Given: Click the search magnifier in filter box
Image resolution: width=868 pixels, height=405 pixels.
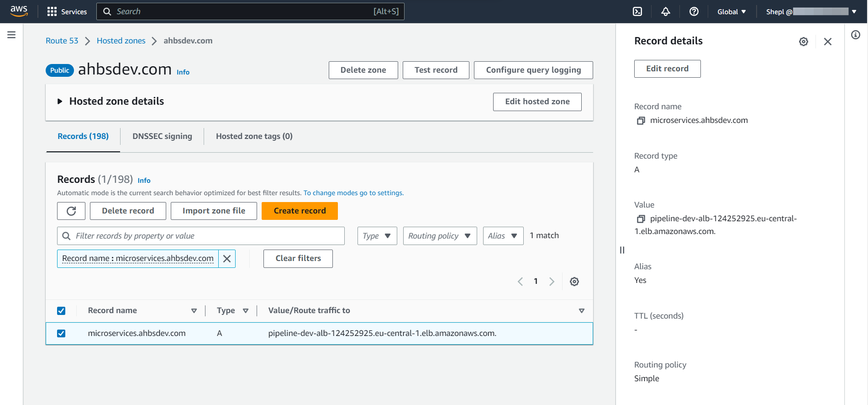Looking at the screenshot, I should (67, 236).
